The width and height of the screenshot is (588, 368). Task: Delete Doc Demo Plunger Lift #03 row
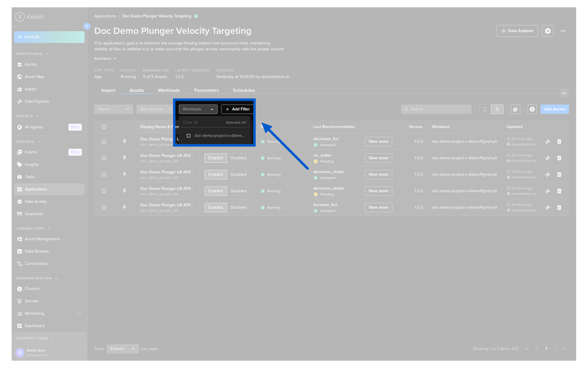coord(559,174)
